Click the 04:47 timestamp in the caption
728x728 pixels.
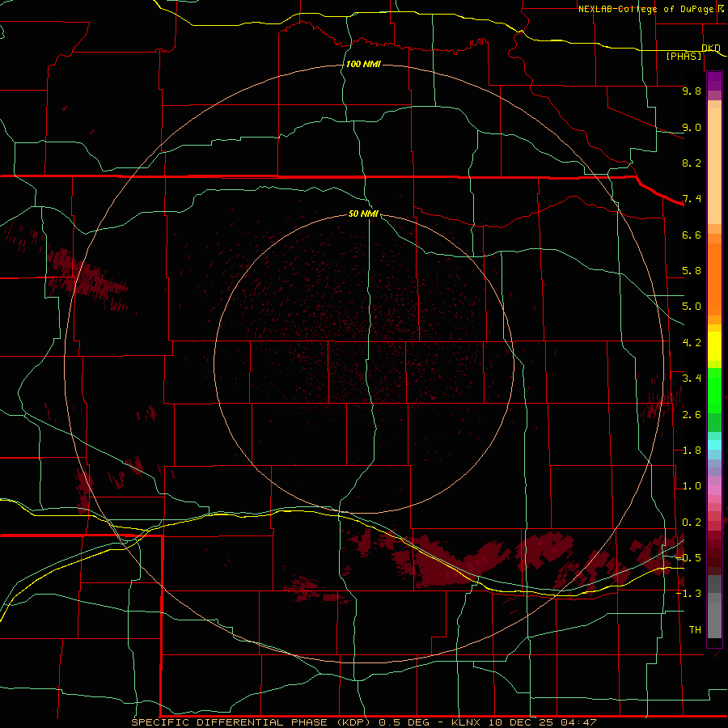pyautogui.click(x=578, y=722)
